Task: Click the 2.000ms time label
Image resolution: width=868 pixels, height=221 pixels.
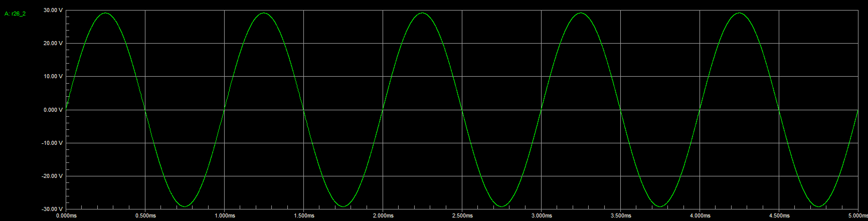Action: tap(383, 216)
